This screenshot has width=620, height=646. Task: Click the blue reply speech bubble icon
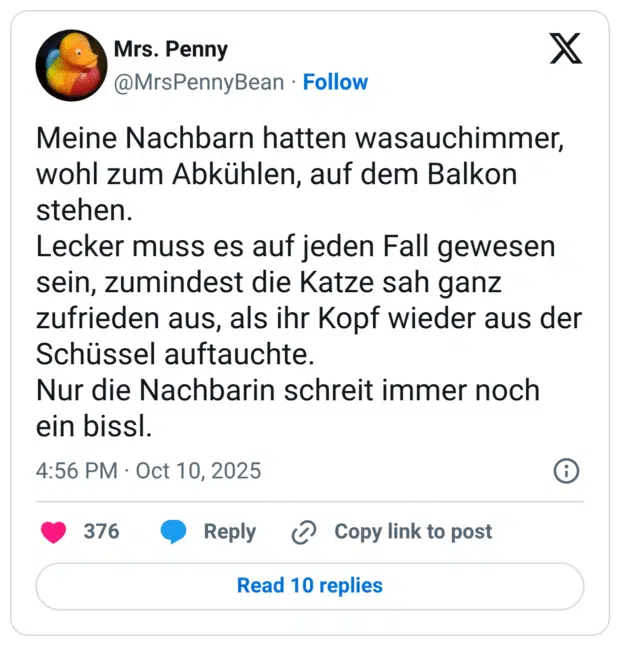pyautogui.click(x=174, y=532)
